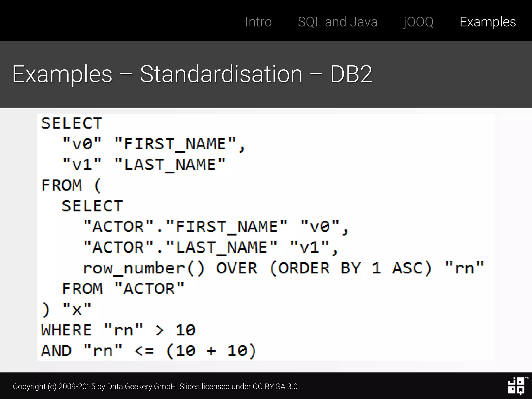Viewport: 532px width, 399px height.
Task: Open the Intro section tab
Action: [x=258, y=22]
